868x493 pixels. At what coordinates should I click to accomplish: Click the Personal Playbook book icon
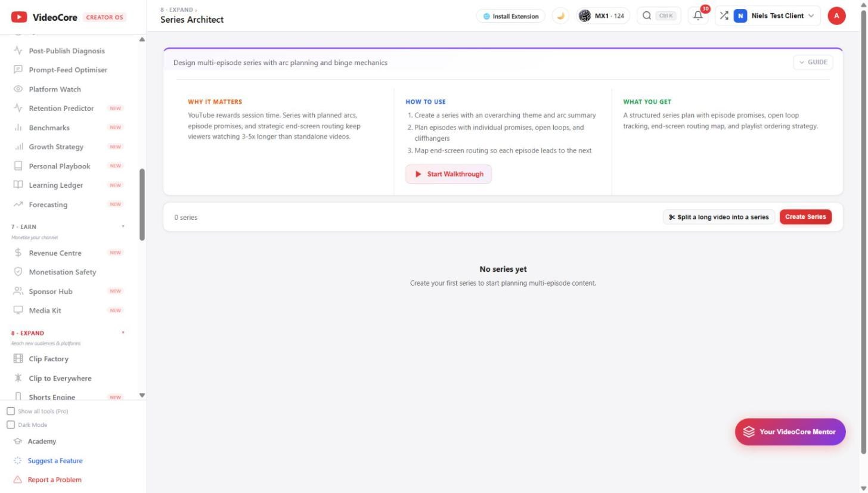tap(18, 166)
